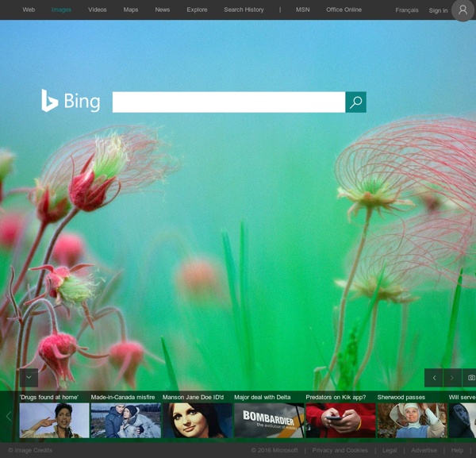Go to MSN link

tap(303, 10)
